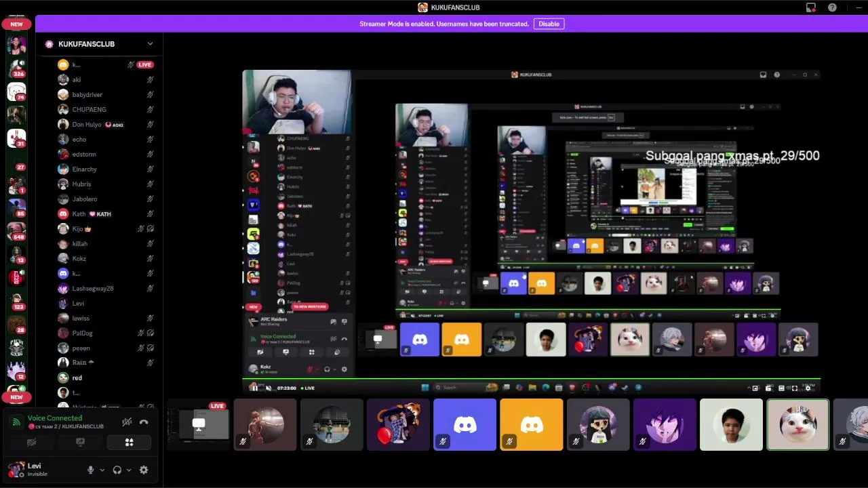868x488 pixels.
Task: Open the activities launcher button
Action: point(129,443)
